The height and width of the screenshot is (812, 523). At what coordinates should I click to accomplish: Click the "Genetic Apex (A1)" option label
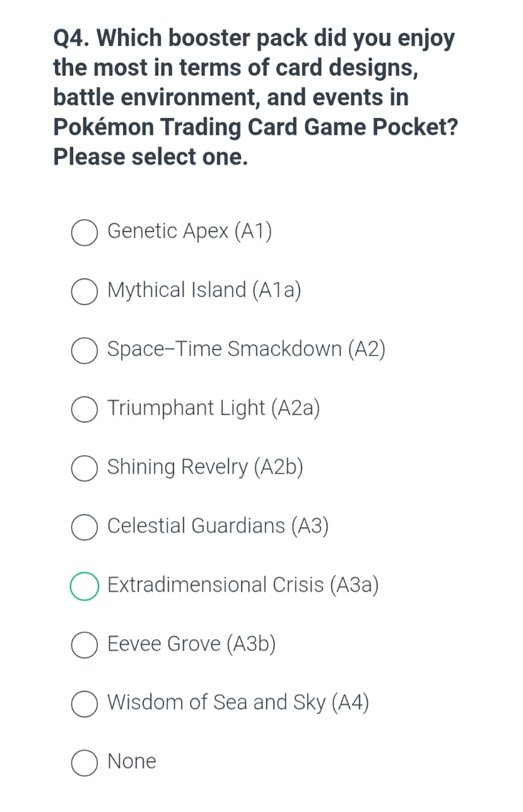pyautogui.click(x=189, y=231)
